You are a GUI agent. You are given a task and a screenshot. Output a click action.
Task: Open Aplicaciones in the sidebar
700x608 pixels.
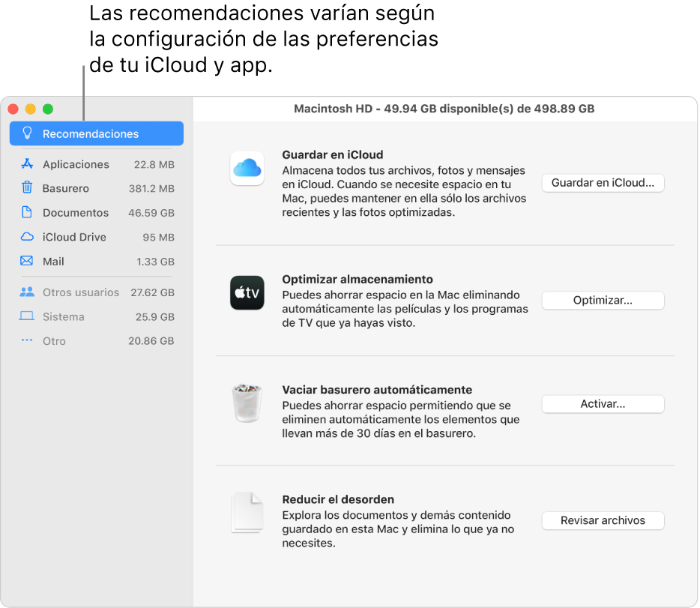pos(97,164)
